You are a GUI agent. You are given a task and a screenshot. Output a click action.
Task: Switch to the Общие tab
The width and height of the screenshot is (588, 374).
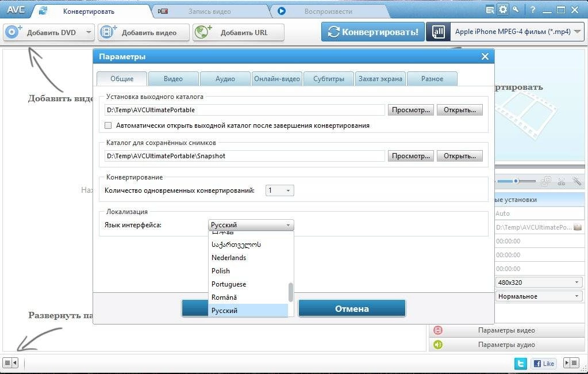(x=121, y=79)
